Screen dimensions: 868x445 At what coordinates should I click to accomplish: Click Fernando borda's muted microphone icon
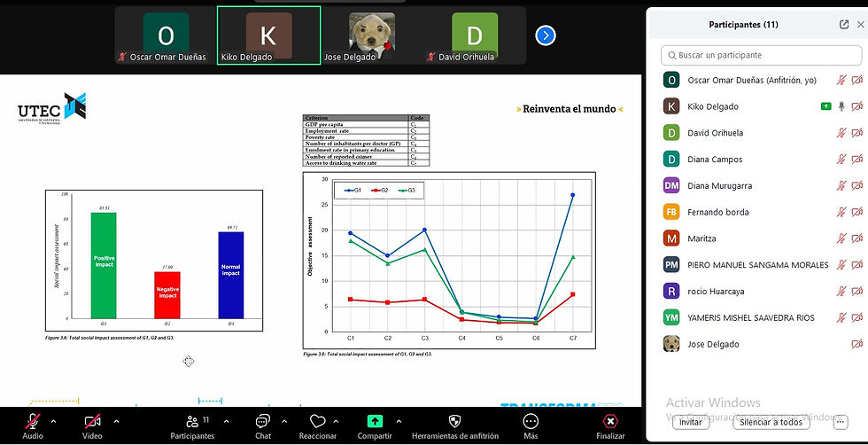click(841, 212)
